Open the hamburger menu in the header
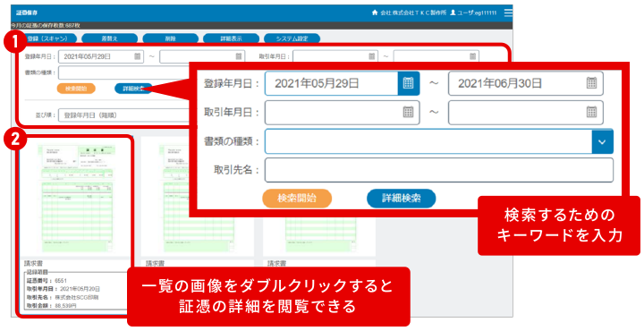The height and width of the screenshot is (331, 644). [508, 13]
